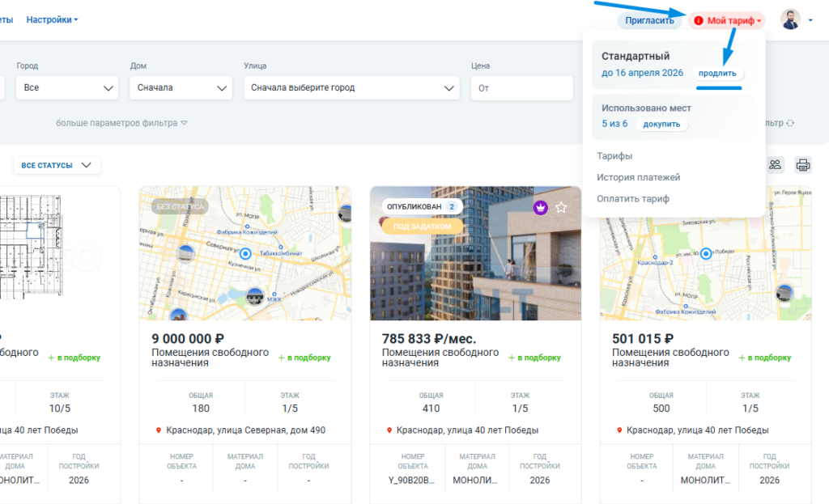
Task: Click the общая area value 410
Action: [x=431, y=409]
